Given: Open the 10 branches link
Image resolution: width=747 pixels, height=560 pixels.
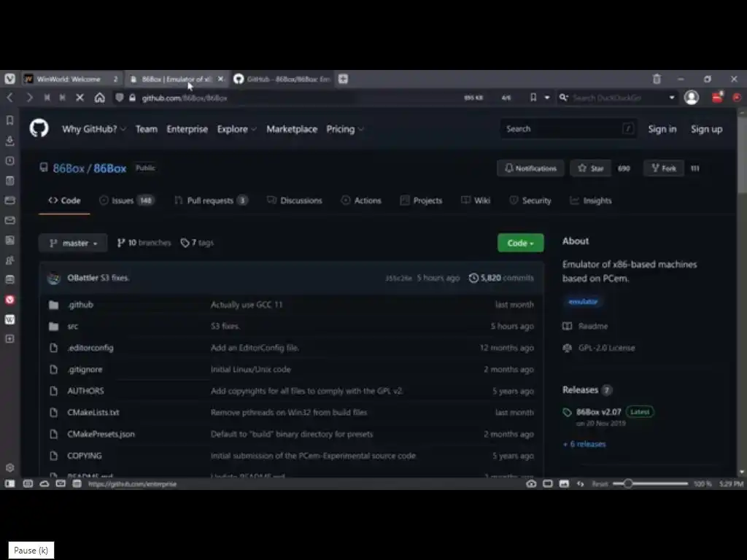Looking at the screenshot, I should pyautogui.click(x=144, y=243).
